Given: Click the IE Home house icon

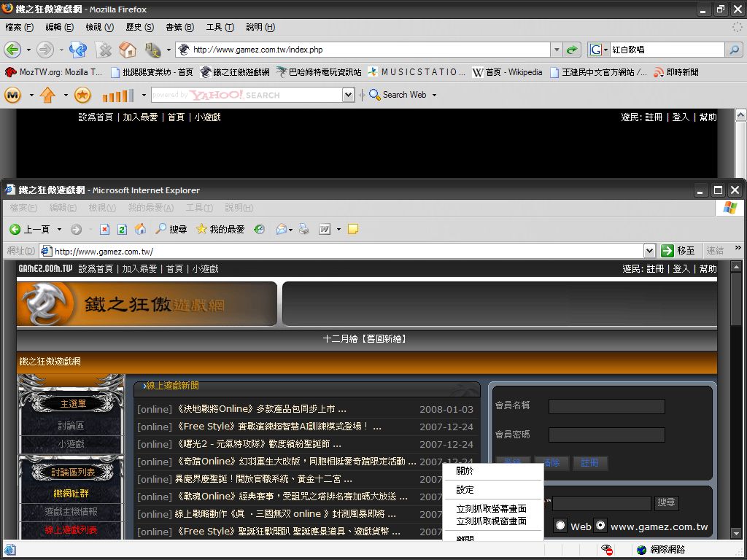Looking at the screenshot, I should click(140, 229).
